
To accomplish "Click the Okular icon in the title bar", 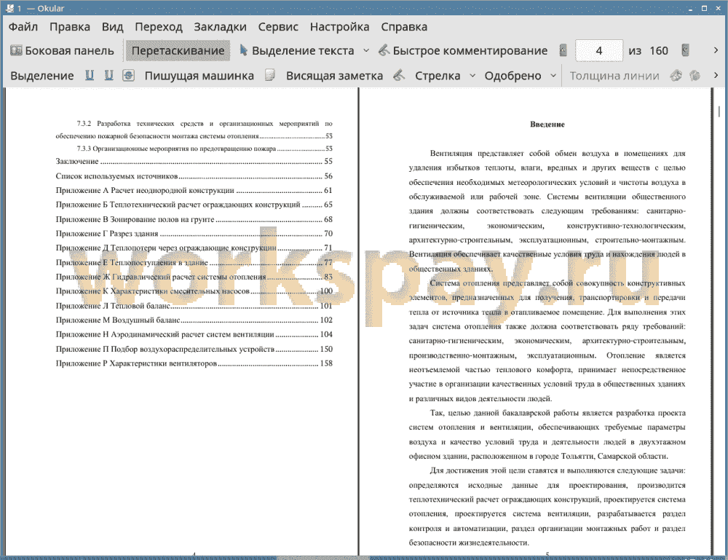I will (9, 8).
